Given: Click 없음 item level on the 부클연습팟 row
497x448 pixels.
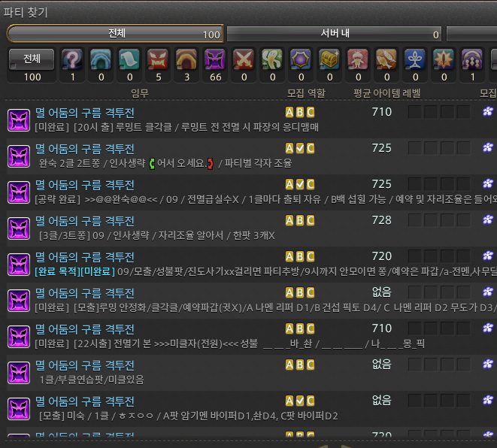Looking at the screenshot, I should click(382, 365).
